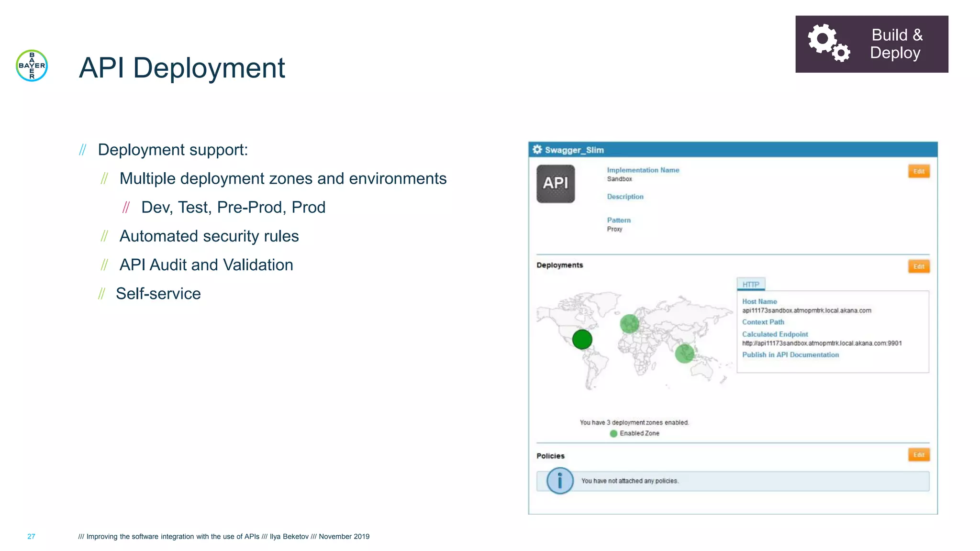Select the Southeast Asia deployment zone dot
This screenshot has width=980, height=551.
click(x=685, y=353)
